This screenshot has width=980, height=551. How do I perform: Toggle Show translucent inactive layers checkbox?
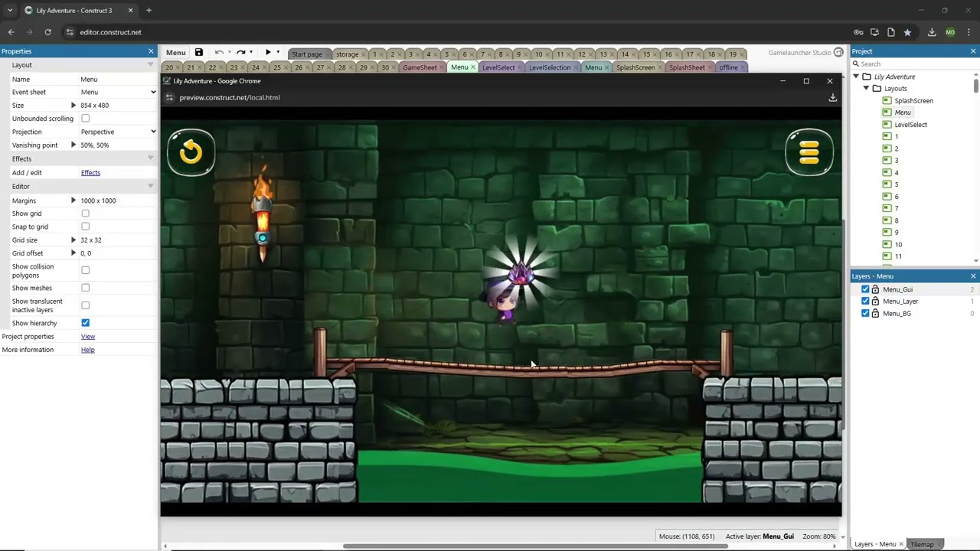[x=85, y=305]
